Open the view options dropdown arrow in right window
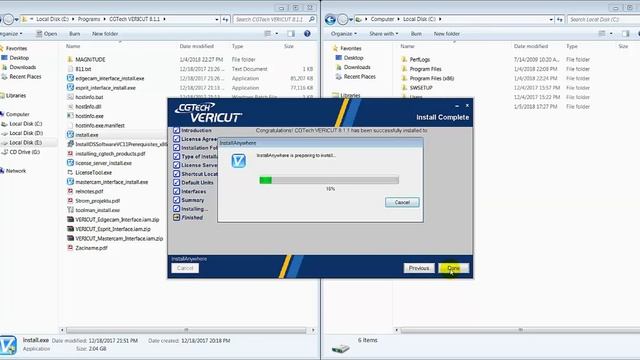 pyautogui.click(x=611, y=33)
